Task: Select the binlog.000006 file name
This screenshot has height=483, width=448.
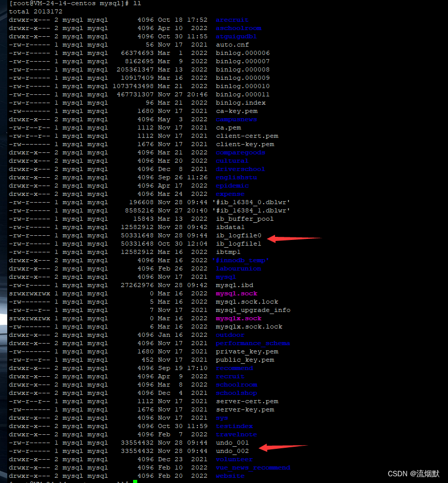Action: (242, 53)
